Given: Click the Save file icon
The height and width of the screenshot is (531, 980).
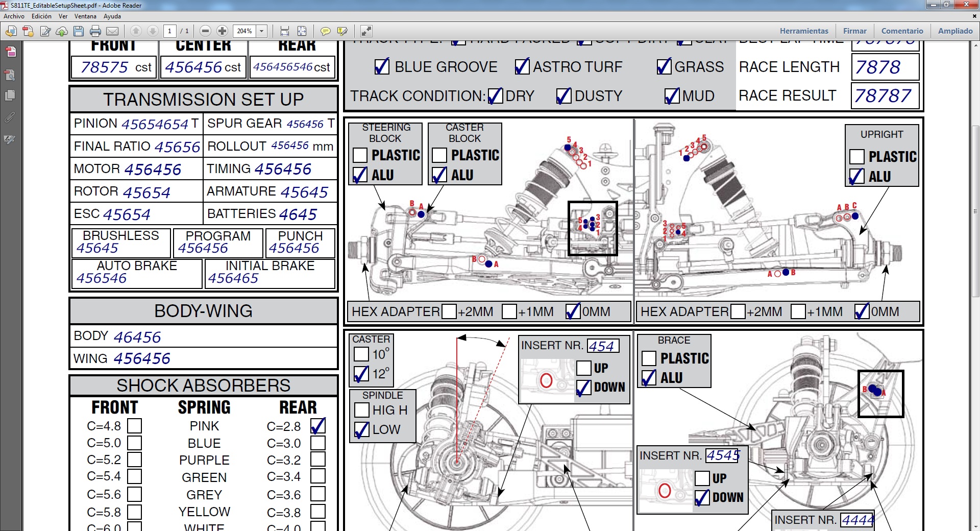Looking at the screenshot, I should coord(79,31).
